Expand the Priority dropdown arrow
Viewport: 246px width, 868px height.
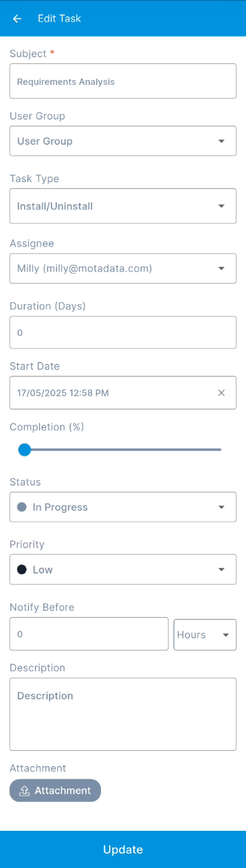coord(222,570)
